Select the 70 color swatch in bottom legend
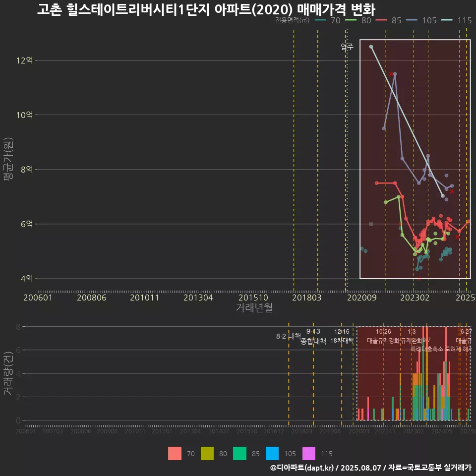Viewport: 476px width, 476px height. [x=175, y=454]
